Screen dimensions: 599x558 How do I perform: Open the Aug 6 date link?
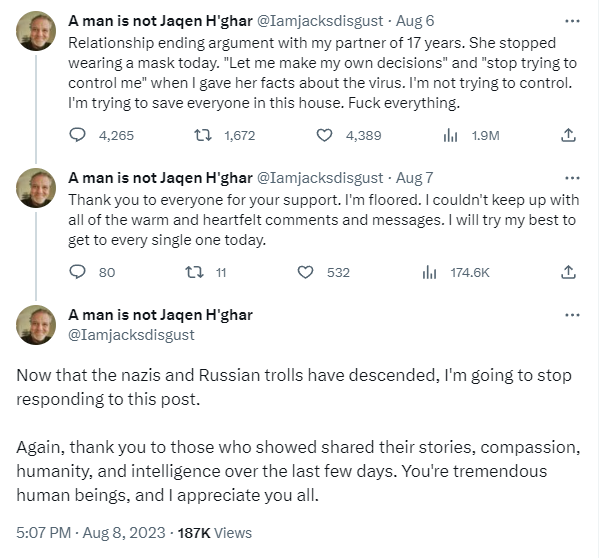(415, 21)
